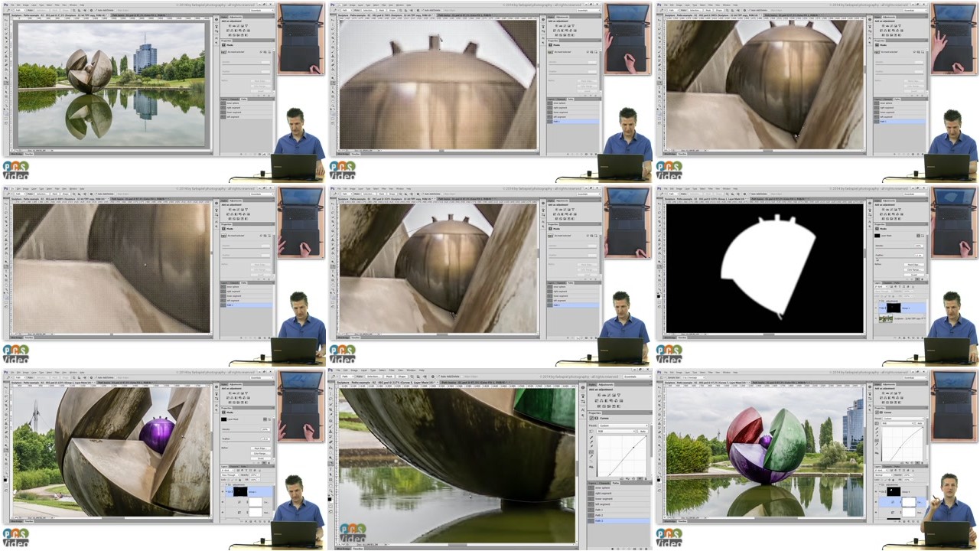This screenshot has height=551, width=980.
Task: Click the Feather slider in the black-and-white mask frame
Action: click(900, 258)
